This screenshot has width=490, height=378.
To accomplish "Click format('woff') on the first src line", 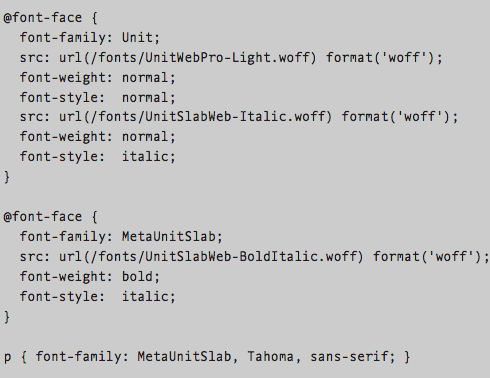I will coord(380,58).
